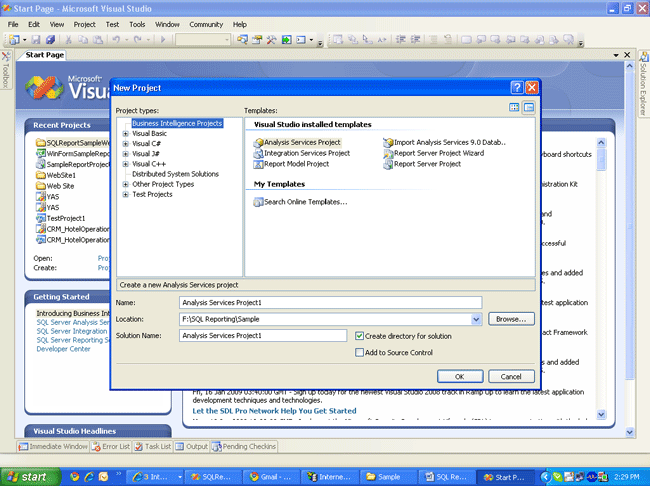Select the Analysis Services Project template
The image size is (650, 486).
click(297, 142)
